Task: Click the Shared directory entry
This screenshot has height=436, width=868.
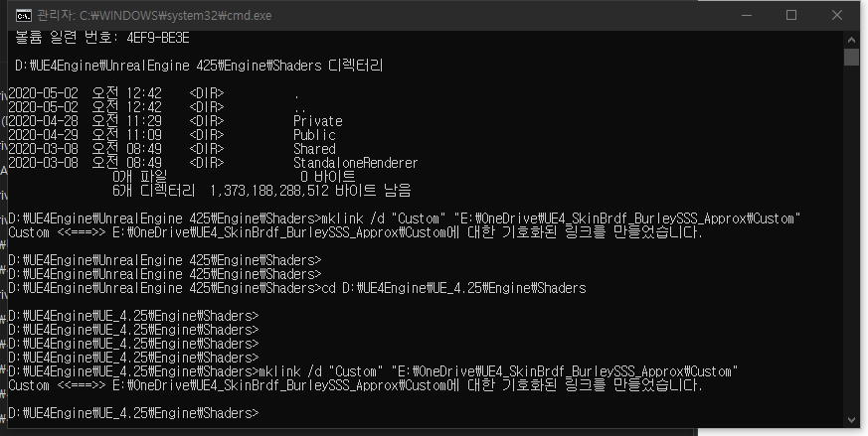Action: click(314, 149)
